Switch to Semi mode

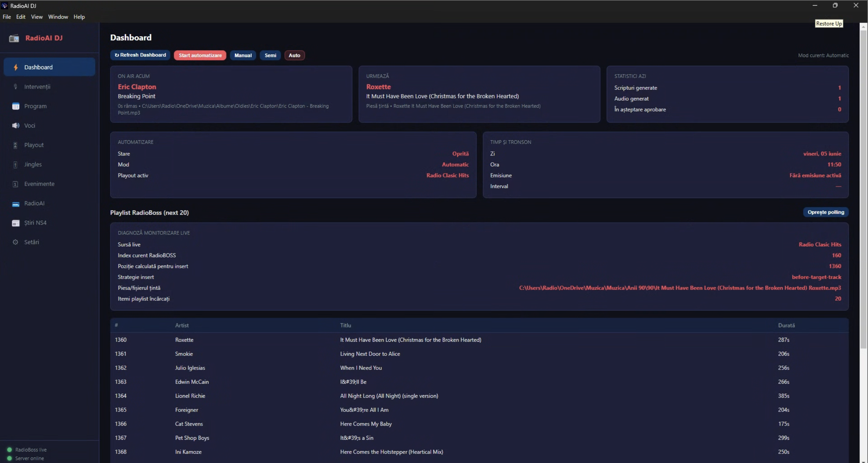point(270,55)
